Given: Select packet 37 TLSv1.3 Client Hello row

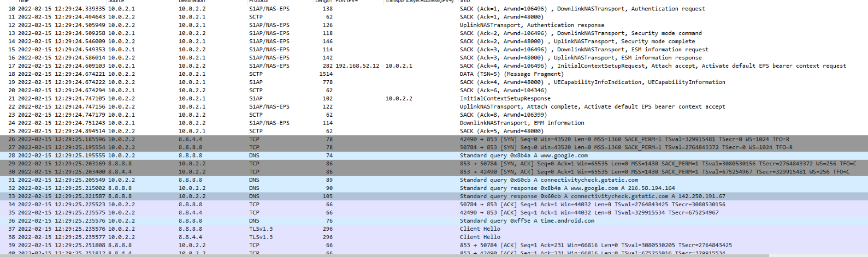Looking at the screenshot, I should [434, 229].
